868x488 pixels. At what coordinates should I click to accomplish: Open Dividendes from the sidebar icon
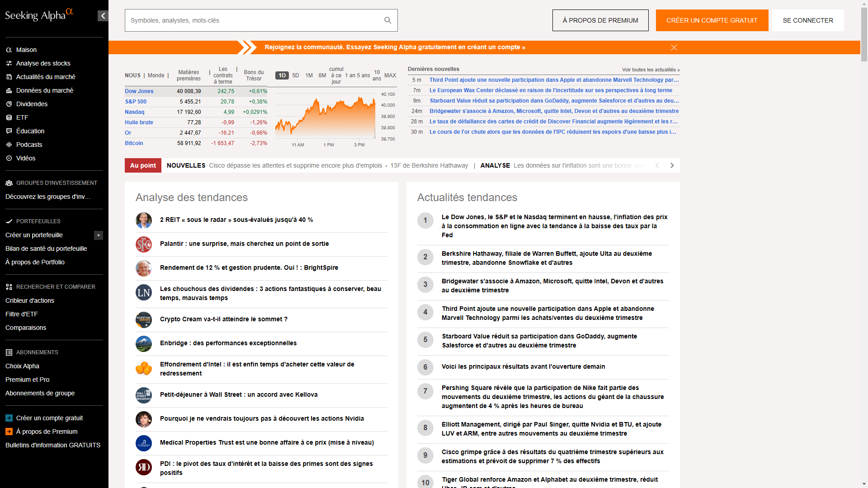pos(9,104)
